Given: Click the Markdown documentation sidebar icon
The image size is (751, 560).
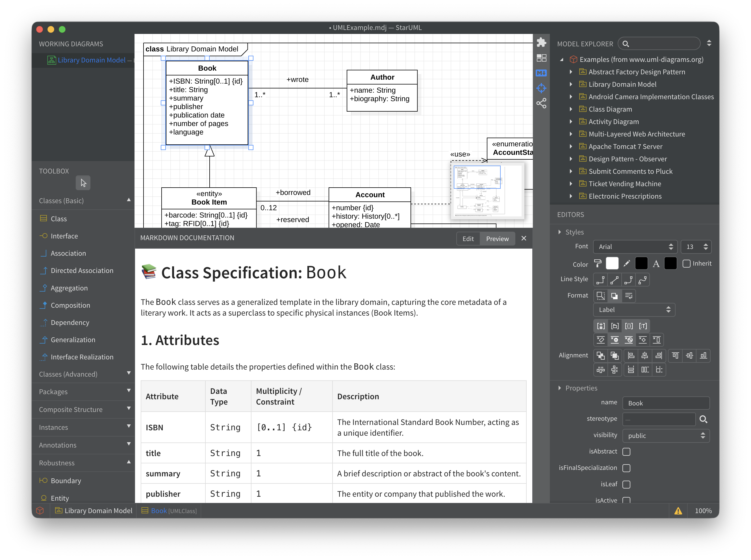Looking at the screenshot, I should click(x=541, y=73).
